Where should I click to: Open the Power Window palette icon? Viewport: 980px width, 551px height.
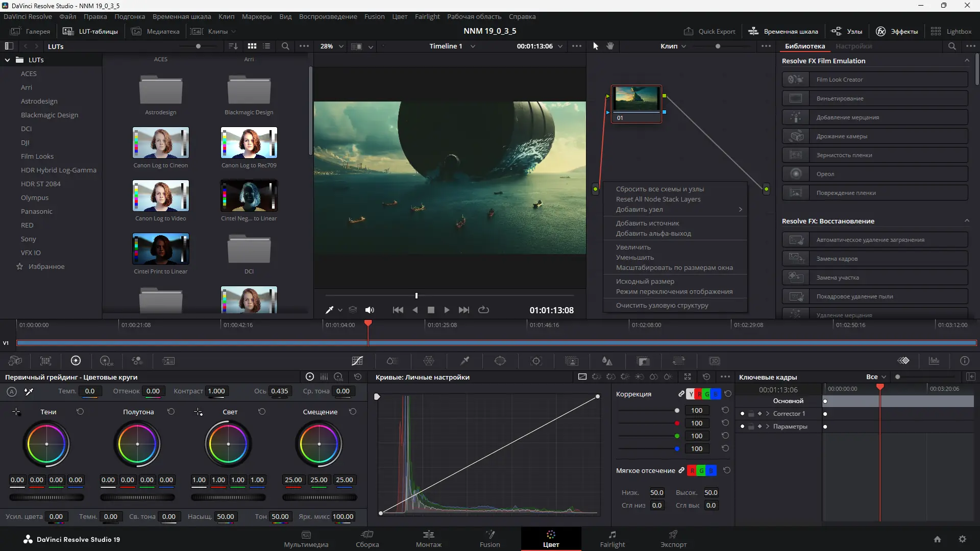500,361
